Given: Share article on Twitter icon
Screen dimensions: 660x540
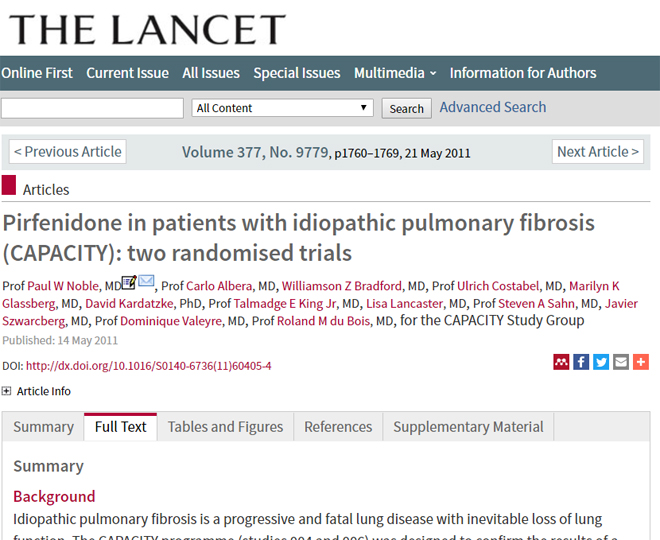Looking at the screenshot, I should (x=601, y=362).
